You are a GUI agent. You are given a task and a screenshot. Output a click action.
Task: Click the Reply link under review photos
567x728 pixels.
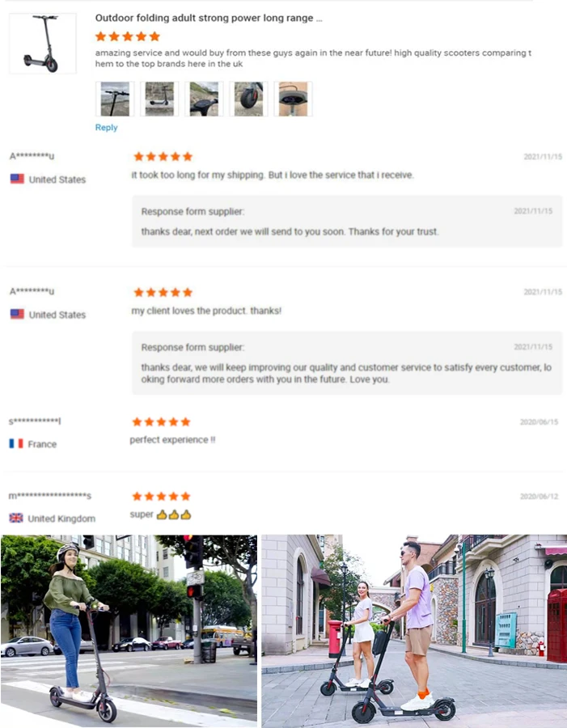click(x=106, y=127)
